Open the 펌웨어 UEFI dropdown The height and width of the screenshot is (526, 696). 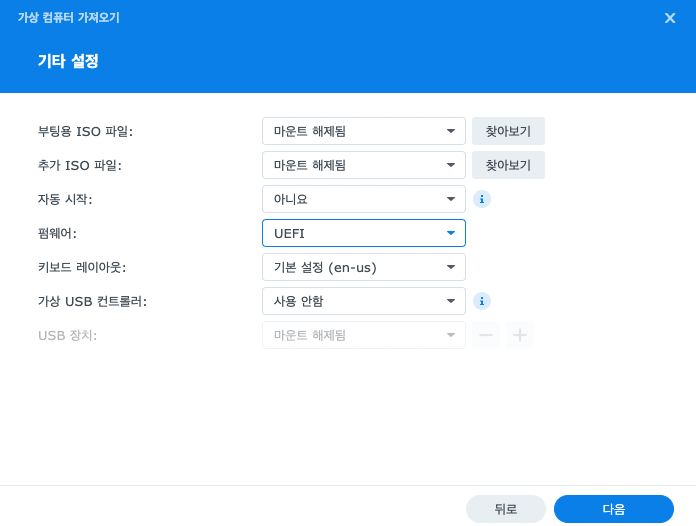point(364,233)
